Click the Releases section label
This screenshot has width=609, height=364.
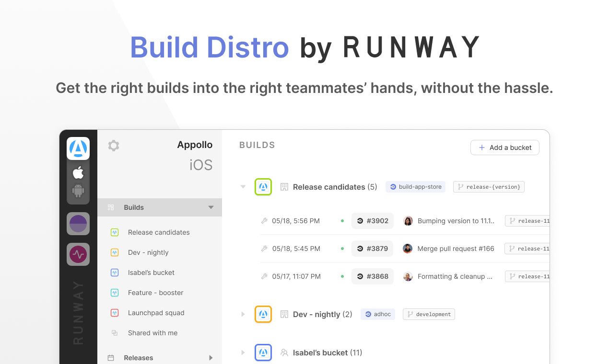tap(139, 358)
